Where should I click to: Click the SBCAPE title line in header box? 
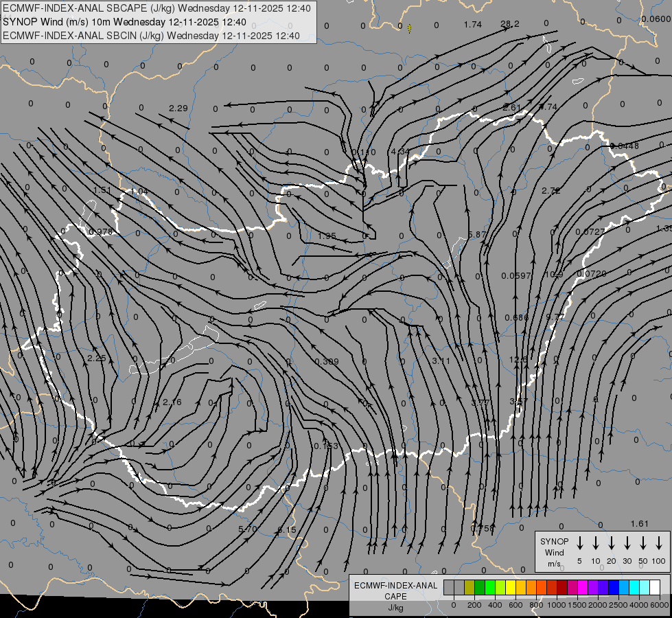pos(157,8)
